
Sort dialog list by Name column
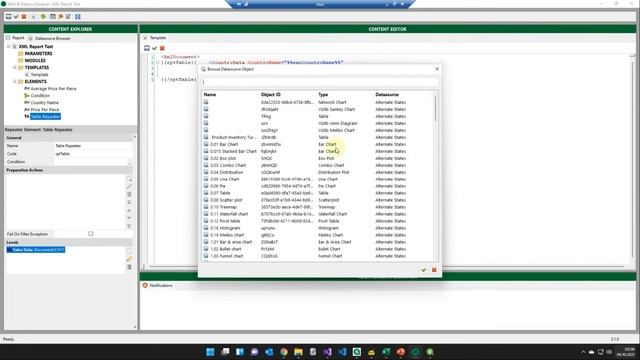click(210, 94)
